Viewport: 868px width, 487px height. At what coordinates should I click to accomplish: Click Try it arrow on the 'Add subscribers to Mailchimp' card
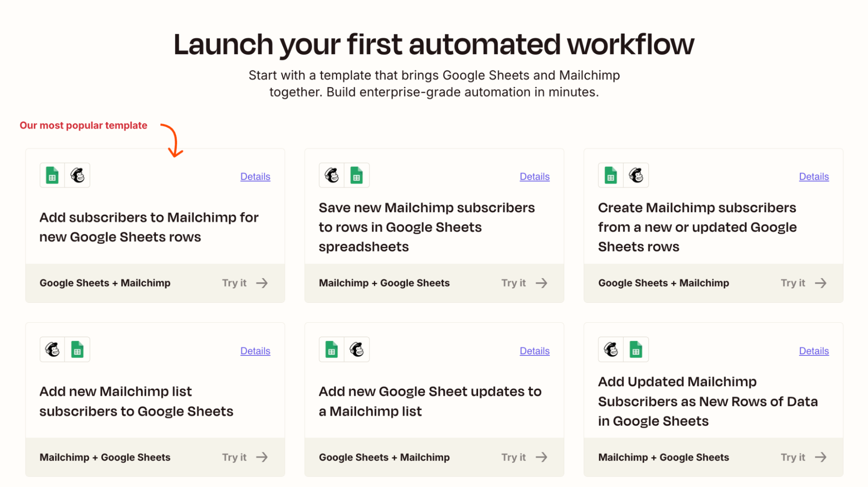262,283
